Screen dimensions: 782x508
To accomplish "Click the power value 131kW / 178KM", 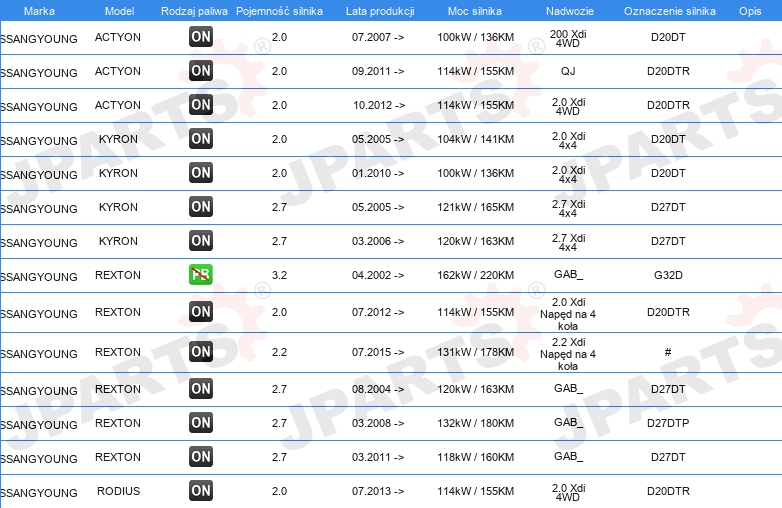I will pyautogui.click(x=475, y=352).
